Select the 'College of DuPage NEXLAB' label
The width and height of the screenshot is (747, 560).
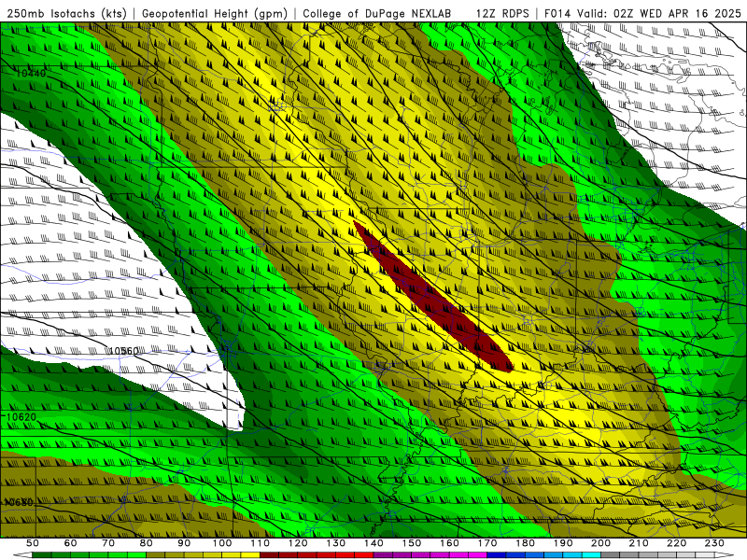(x=377, y=13)
